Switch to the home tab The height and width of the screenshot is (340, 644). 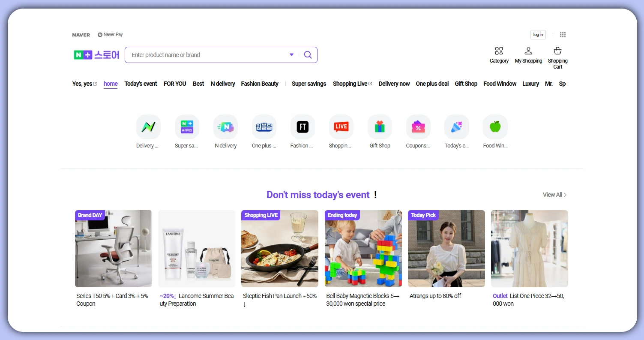point(110,84)
